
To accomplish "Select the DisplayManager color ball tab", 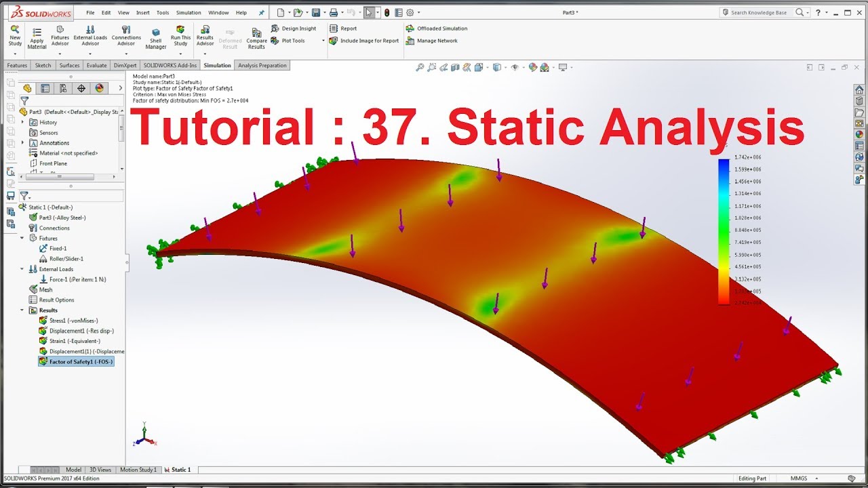I will click(100, 88).
